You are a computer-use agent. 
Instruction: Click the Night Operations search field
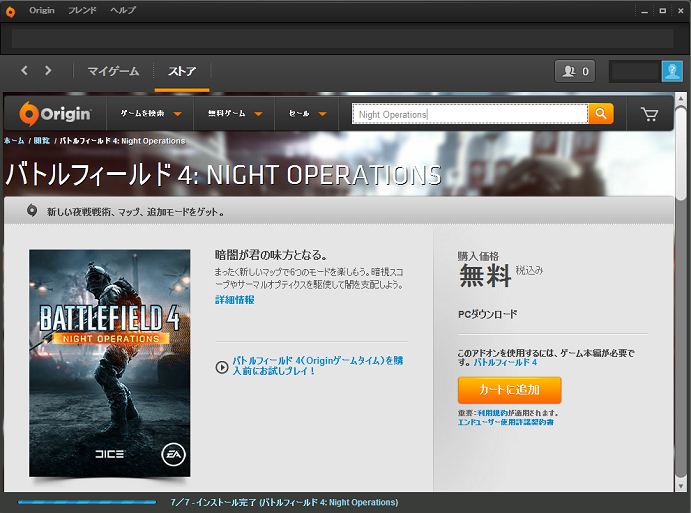pyautogui.click(x=470, y=114)
